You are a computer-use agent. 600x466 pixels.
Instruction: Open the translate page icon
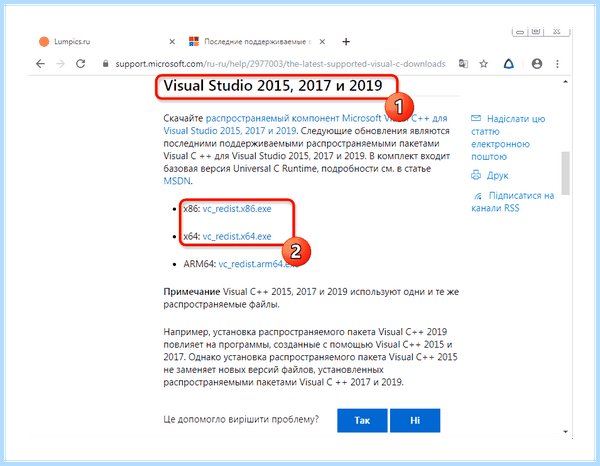click(463, 64)
